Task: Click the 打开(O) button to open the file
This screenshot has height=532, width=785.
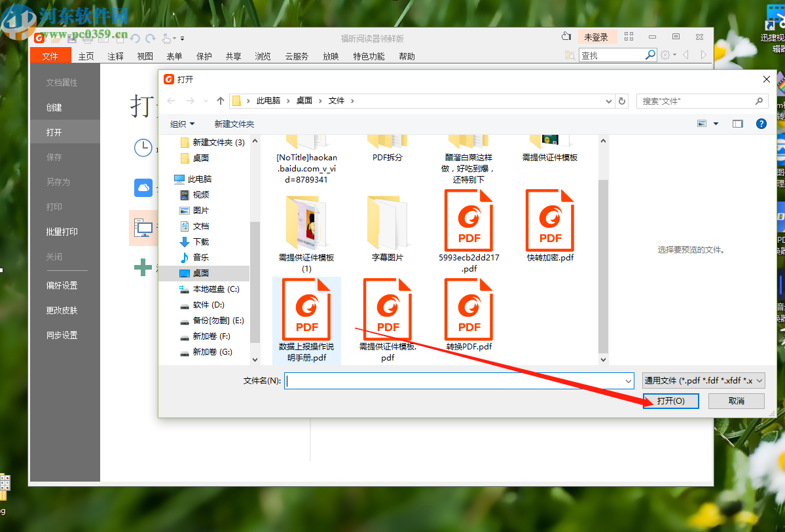Action: point(671,401)
